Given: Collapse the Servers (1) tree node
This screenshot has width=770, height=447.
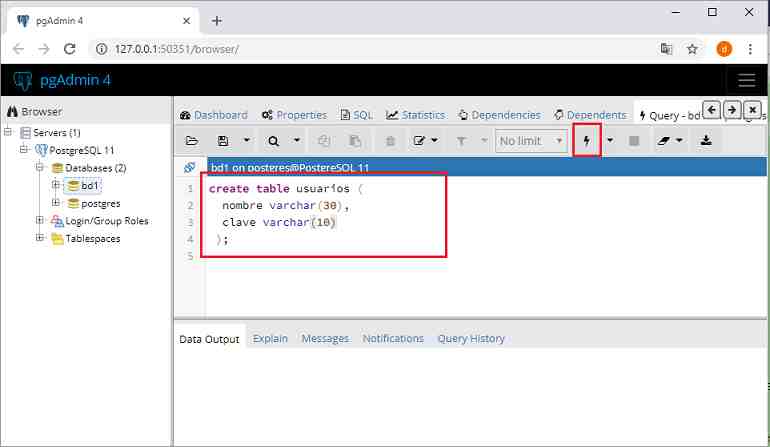Looking at the screenshot, I should pyautogui.click(x=8, y=132).
